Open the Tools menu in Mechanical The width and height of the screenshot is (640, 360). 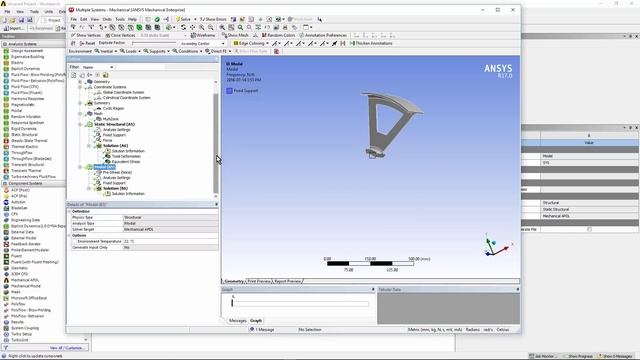[120, 19]
